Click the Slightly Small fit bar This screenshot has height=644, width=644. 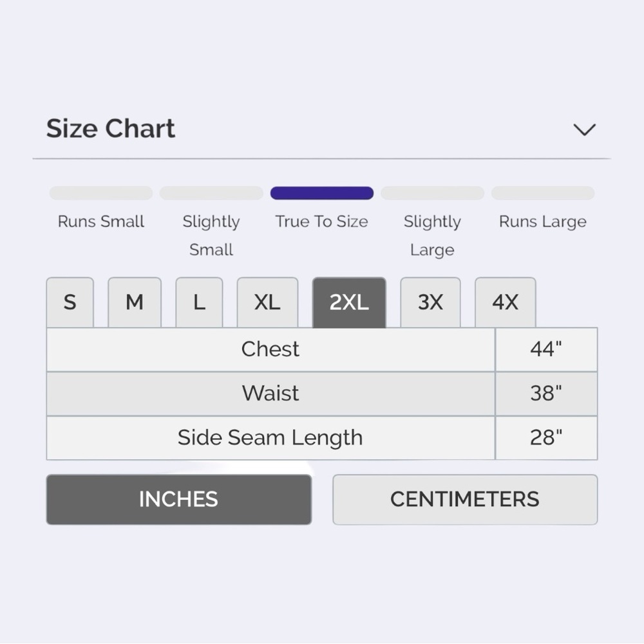tap(211, 193)
